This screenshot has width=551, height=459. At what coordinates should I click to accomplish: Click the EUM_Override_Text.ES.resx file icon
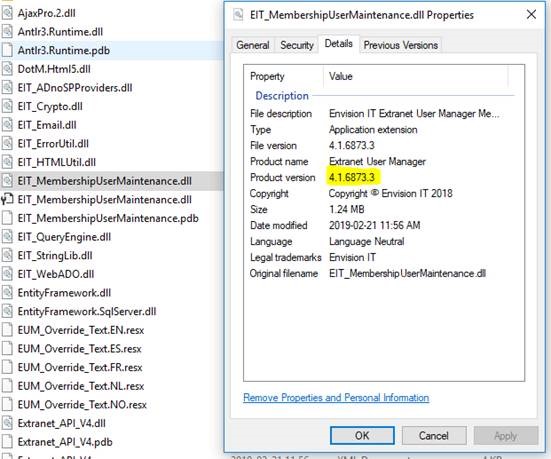tap(7, 348)
